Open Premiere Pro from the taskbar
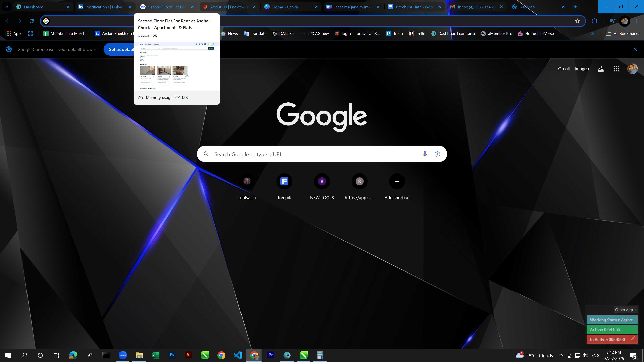The image size is (644, 362). [x=271, y=355]
